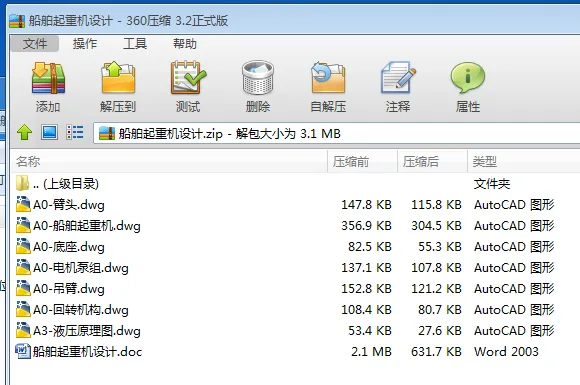580x385 pixels.
Task: Click the archive path address field
Action: (x=337, y=134)
